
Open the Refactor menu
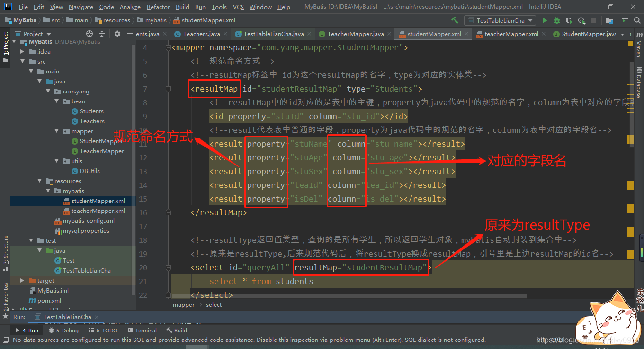coord(158,7)
